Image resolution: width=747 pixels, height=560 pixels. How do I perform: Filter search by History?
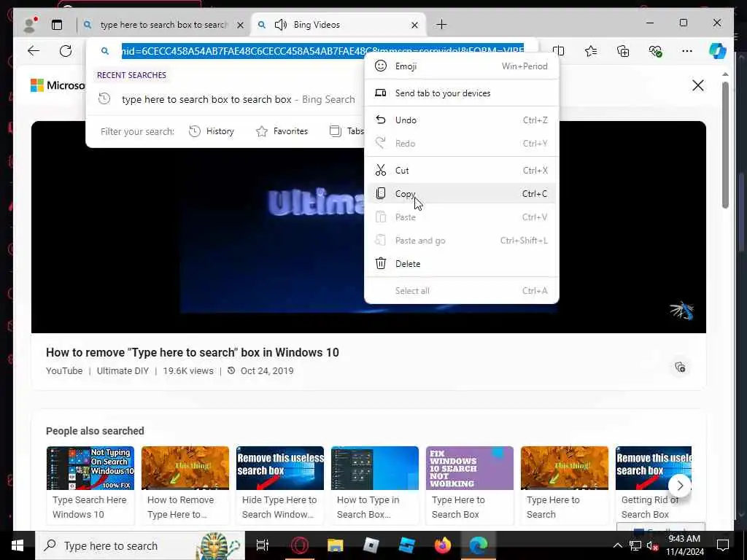tap(211, 131)
